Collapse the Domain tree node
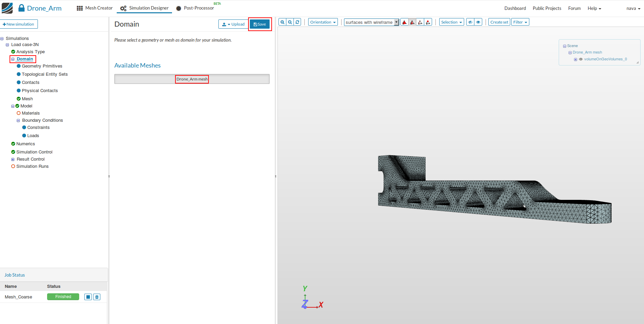 13,59
